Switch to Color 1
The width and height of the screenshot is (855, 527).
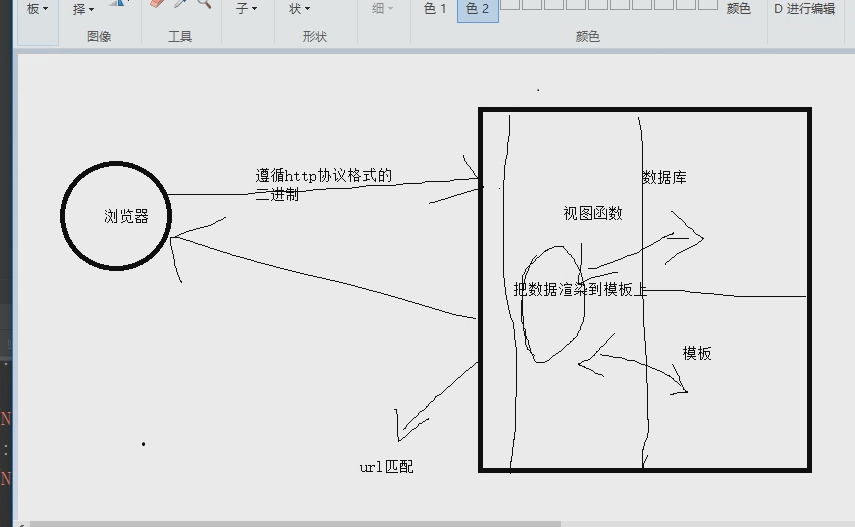tap(435, 9)
